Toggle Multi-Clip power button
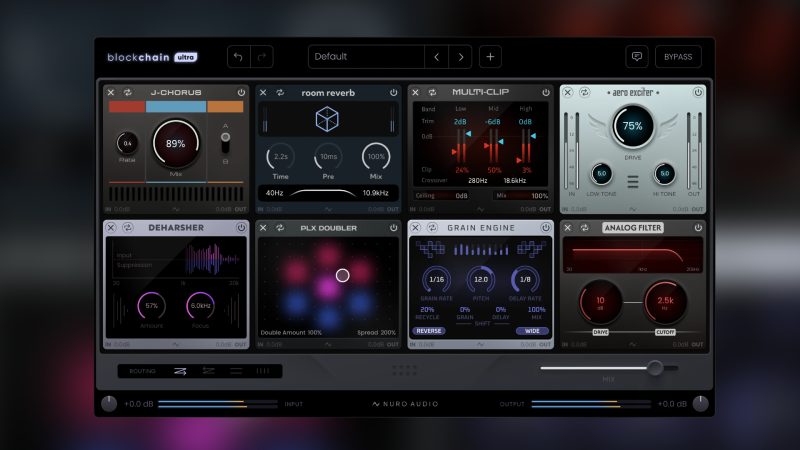The height and width of the screenshot is (450, 800). [x=546, y=92]
